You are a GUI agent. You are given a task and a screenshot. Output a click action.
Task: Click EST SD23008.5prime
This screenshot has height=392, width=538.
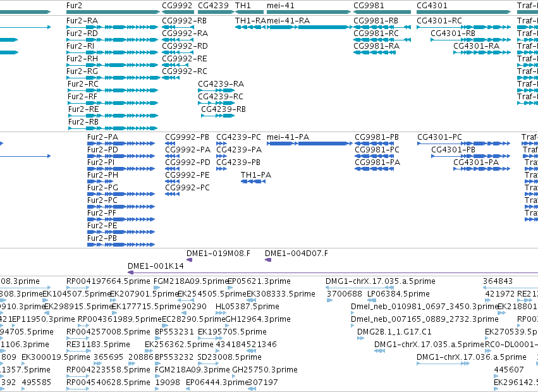(229, 357)
